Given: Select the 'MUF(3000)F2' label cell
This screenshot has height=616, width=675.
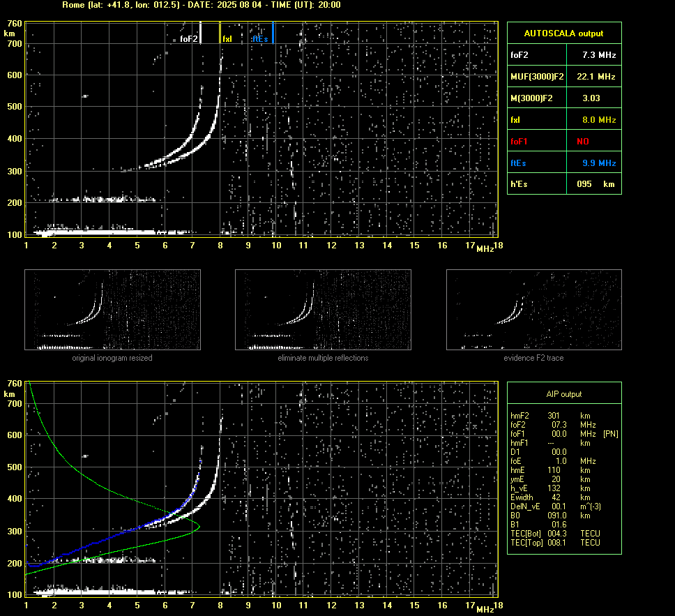Looking at the screenshot, I should [537, 77].
